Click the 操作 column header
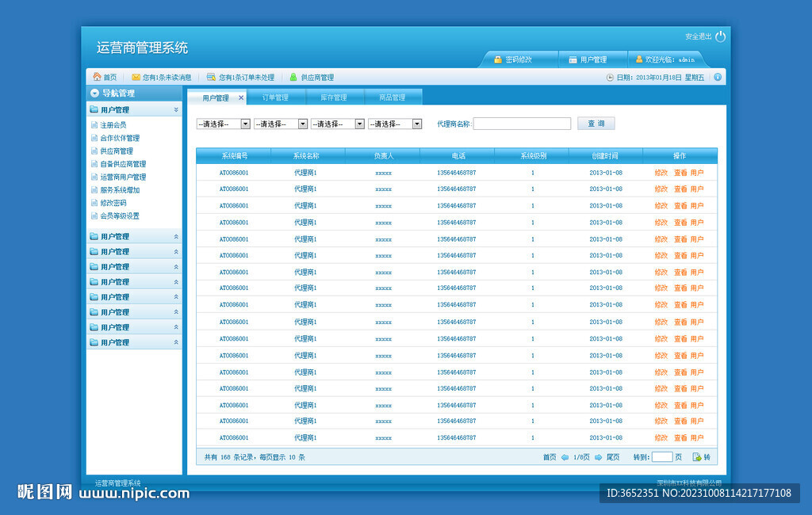This screenshot has width=812, height=515. [679, 156]
